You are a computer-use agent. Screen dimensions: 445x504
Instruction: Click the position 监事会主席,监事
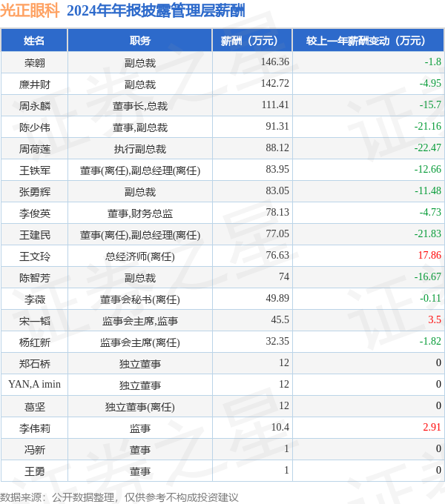[x=140, y=321]
